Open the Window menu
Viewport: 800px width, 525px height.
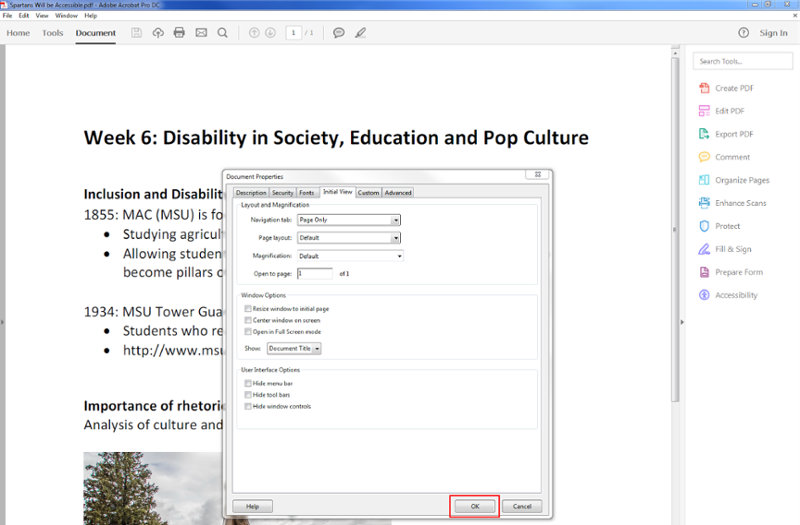[x=66, y=16]
